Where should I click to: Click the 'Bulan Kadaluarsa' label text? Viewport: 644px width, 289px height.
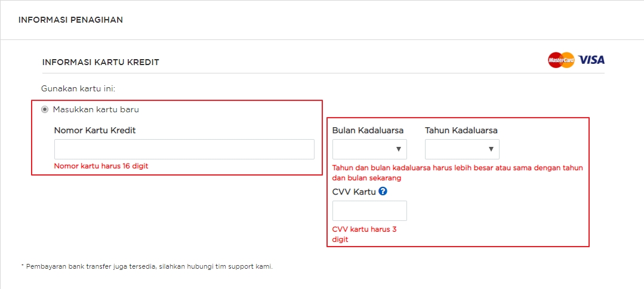coord(368,130)
